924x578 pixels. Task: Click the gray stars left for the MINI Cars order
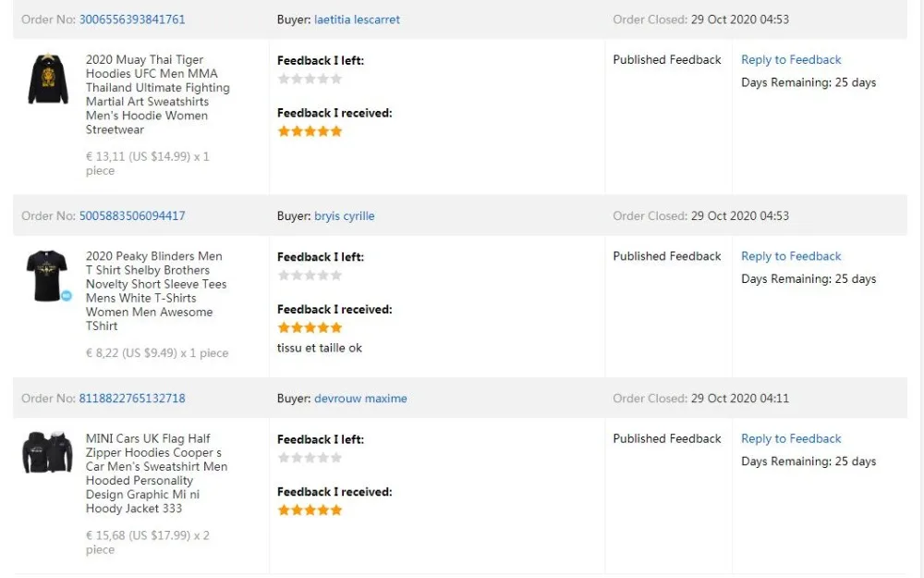pos(310,458)
